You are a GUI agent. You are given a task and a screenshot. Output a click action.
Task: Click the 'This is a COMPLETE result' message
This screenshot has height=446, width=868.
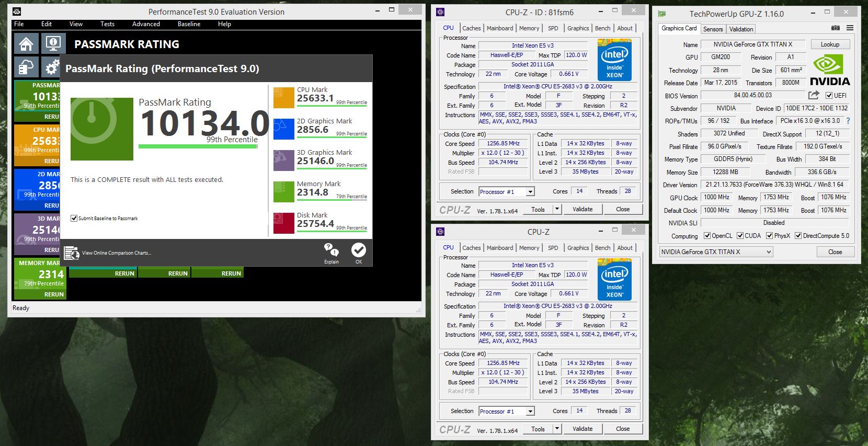pos(147,180)
